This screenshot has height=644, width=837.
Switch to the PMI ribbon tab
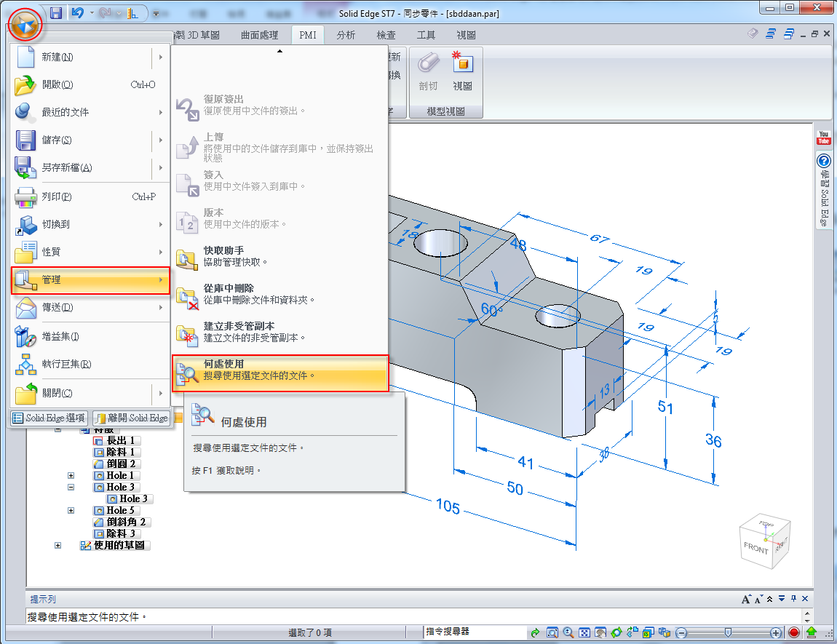pos(307,35)
